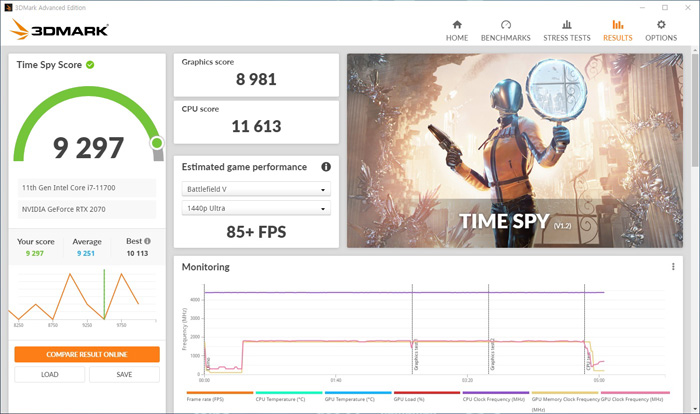Viewport: 700px width, 414px height.
Task: Toggle GPU Memory Clock Frequency legend series
Action: pos(565,401)
